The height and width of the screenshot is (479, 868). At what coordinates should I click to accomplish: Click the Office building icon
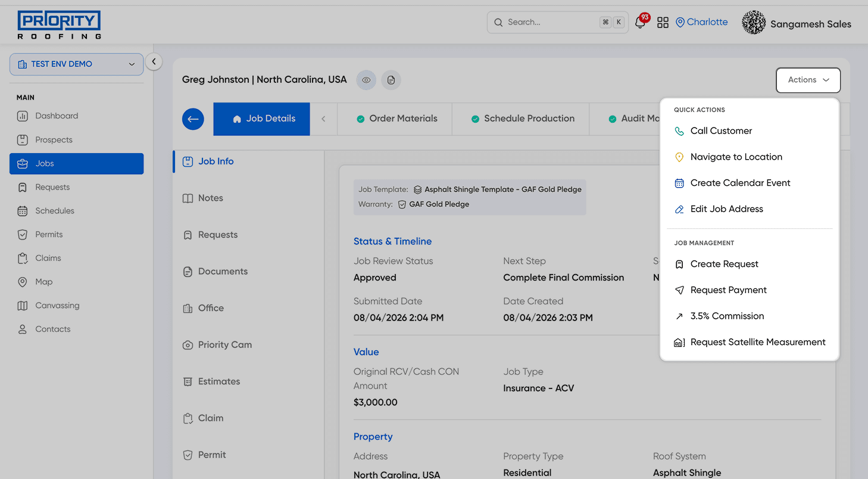[x=188, y=309]
